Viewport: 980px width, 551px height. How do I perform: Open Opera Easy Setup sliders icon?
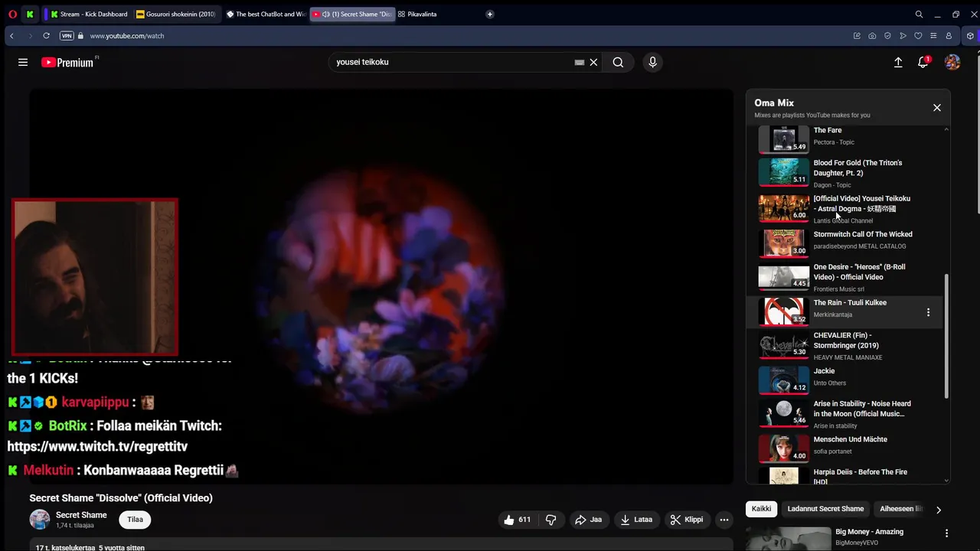pos(933,36)
